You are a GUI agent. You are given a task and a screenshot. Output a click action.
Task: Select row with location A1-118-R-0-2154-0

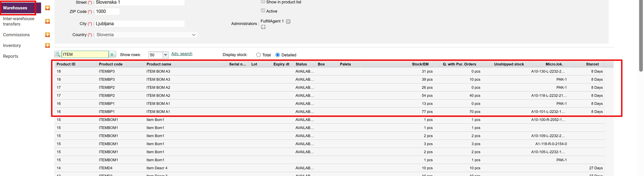point(329,144)
